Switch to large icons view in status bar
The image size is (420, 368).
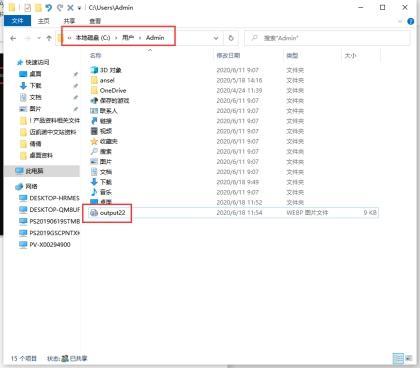tap(409, 358)
